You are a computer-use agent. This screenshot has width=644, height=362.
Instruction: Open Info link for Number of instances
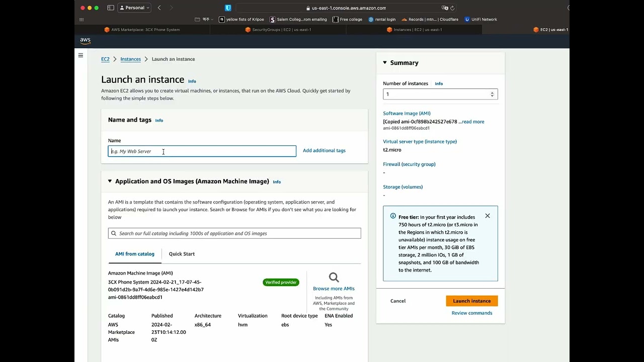(x=439, y=84)
